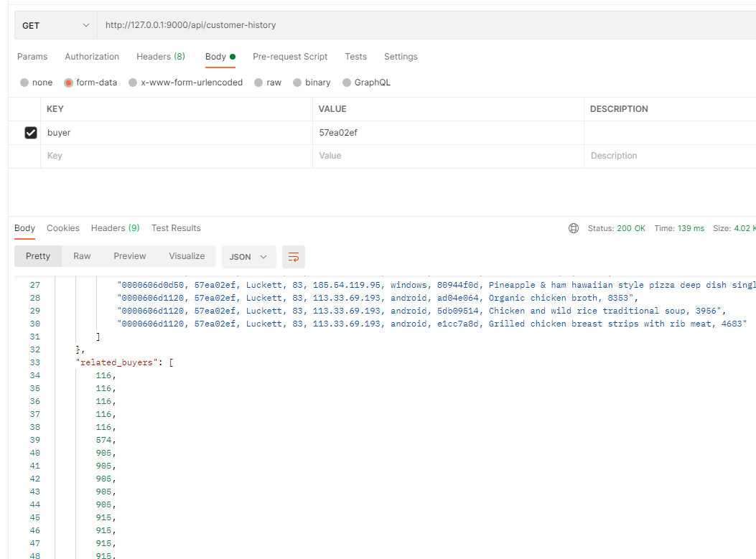Screen dimensions: 756x559
Task: View the Test Results tab
Action: pos(176,228)
